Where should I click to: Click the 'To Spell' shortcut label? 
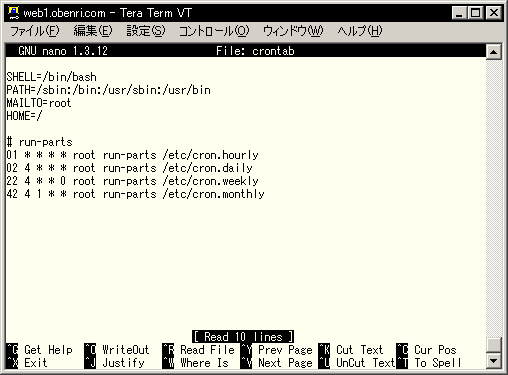438,363
